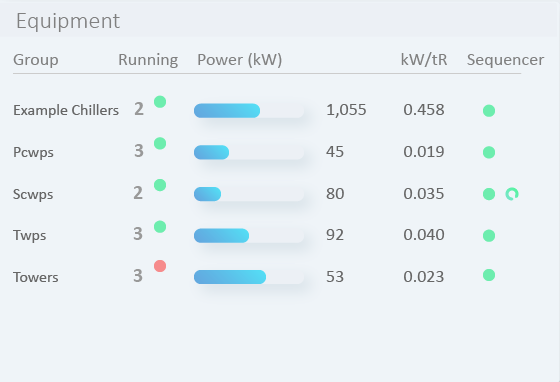Click the Scwps running status dot
This screenshot has width=560, height=382.
160,185
